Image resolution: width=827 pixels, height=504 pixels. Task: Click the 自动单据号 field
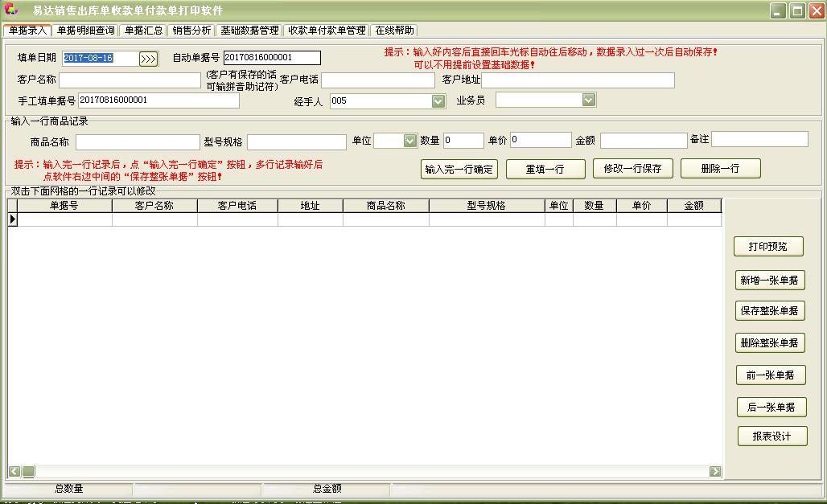tap(272, 57)
